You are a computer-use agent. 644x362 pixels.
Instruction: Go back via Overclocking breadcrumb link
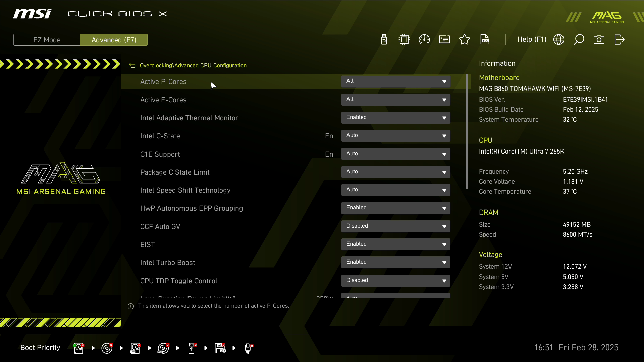[x=156, y=66]
